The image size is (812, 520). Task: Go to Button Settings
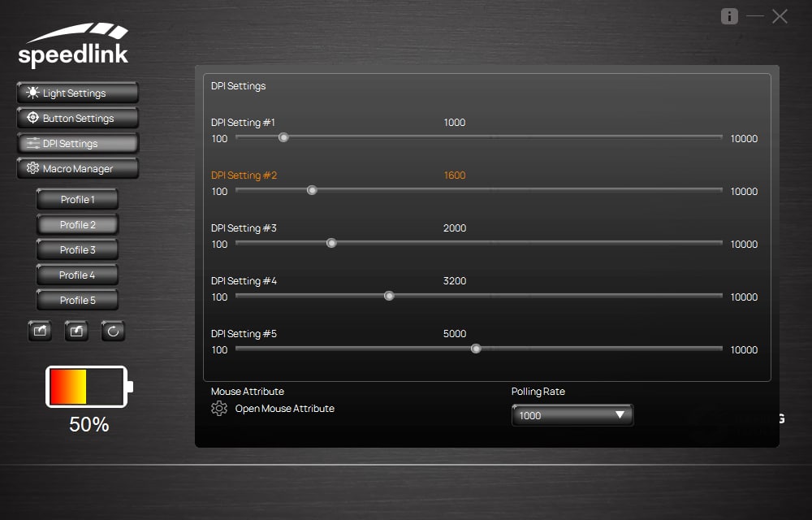tap(77, 119)
